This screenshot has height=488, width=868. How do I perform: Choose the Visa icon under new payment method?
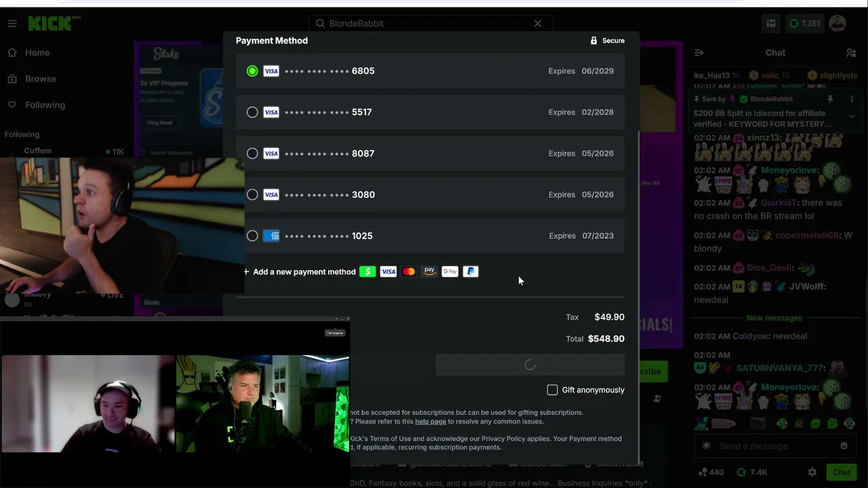click(x=389, y=272)
